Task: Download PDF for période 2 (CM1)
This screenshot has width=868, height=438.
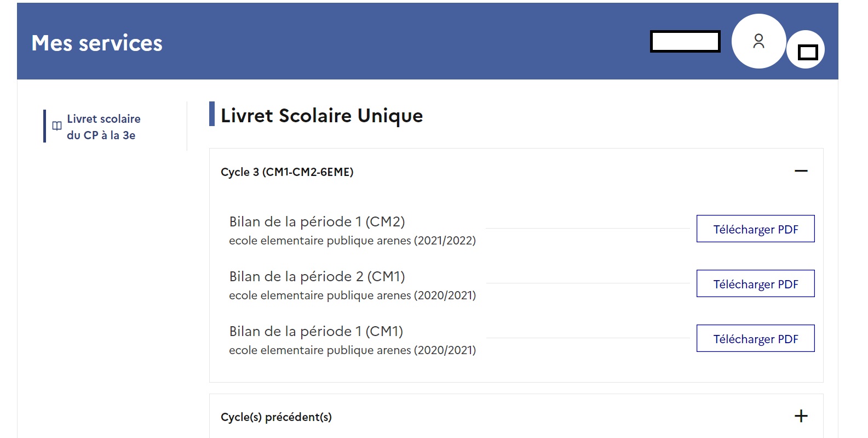Action: 755,284
